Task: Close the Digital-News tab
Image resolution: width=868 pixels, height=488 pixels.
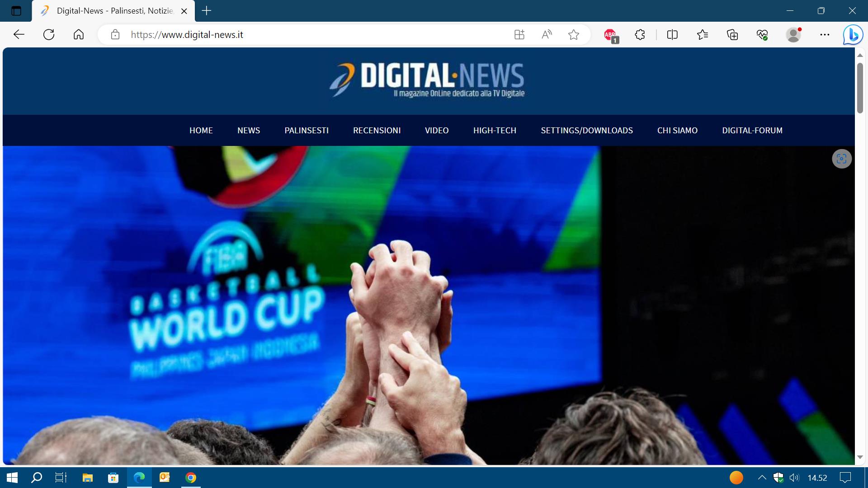Action: (184, 11)
